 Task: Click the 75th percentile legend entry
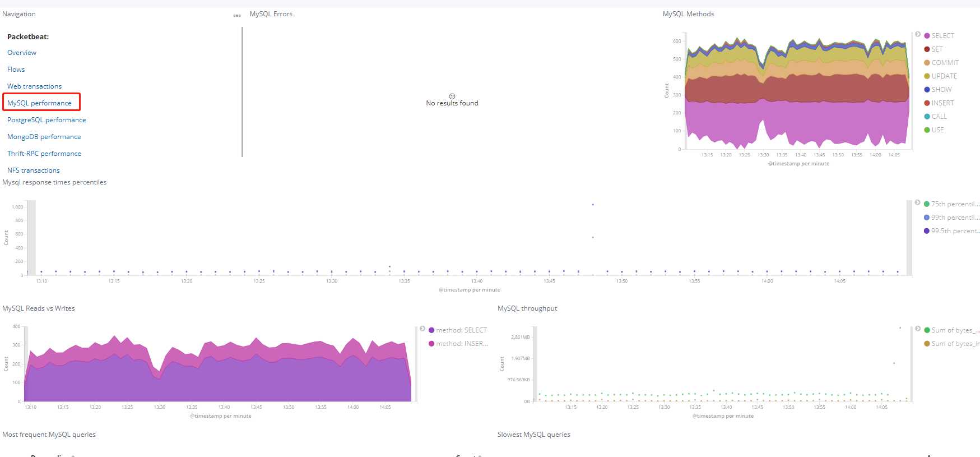(x=951, y=204)
